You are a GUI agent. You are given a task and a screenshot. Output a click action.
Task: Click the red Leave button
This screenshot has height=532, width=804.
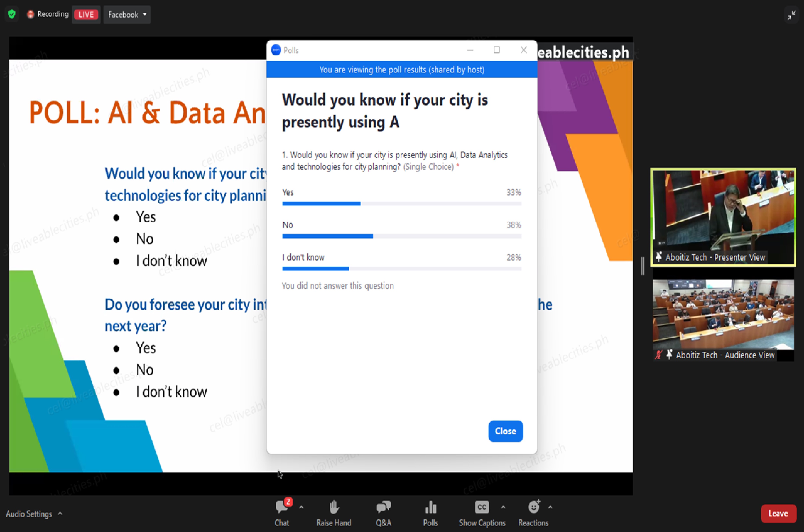point(778,513)
